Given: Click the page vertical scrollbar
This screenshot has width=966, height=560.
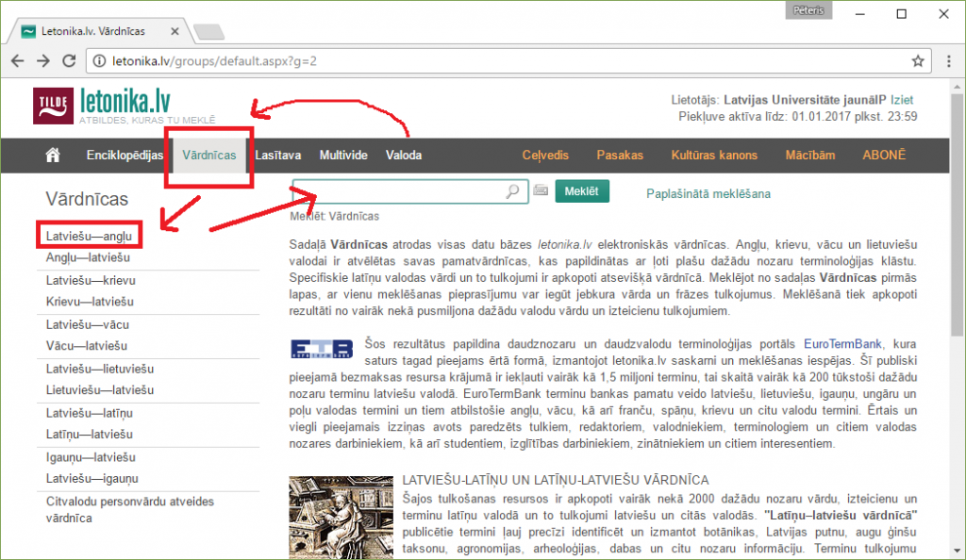Looking at the screenshot, I should pyautogui.click(x=957, y=215).
